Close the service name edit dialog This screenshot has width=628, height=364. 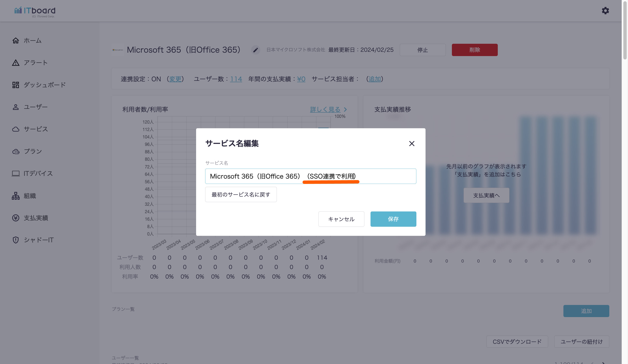412,144
